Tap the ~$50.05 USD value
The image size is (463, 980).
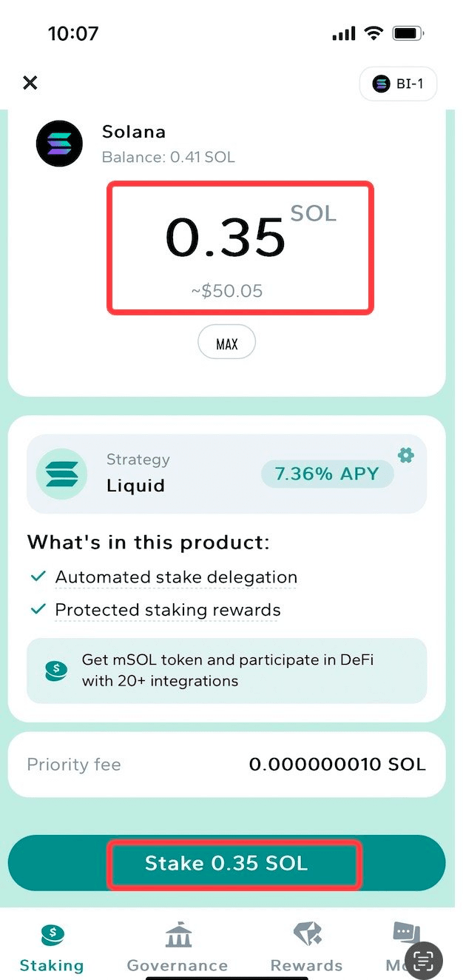click(x=227, y=291)
